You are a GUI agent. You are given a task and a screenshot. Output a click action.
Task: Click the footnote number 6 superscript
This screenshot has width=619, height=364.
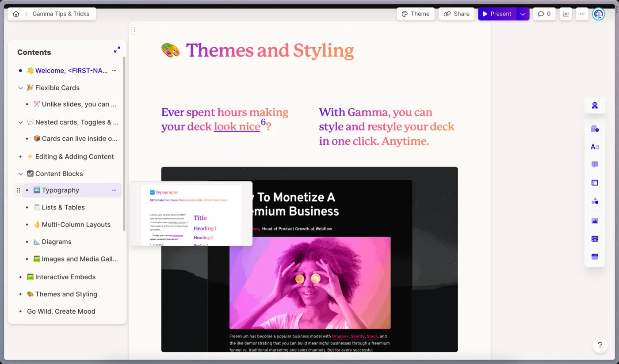click(x=263, y=122)
